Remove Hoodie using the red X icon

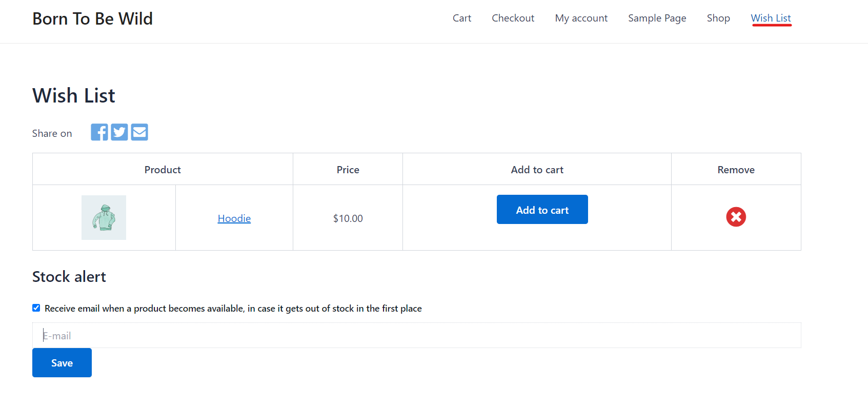(736, 217)
